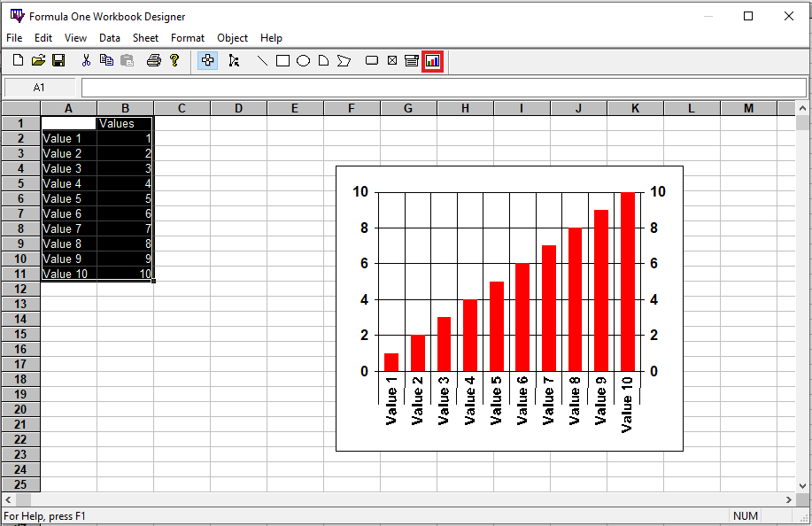Image resolution: width=812 pixels, height=526 pixels.
Task: Open an existing workbook file
Action: (38, 60)
